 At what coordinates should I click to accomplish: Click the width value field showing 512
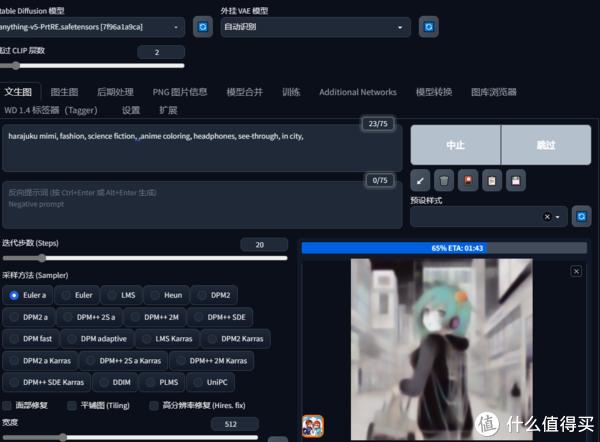click(x=235, y=424)
